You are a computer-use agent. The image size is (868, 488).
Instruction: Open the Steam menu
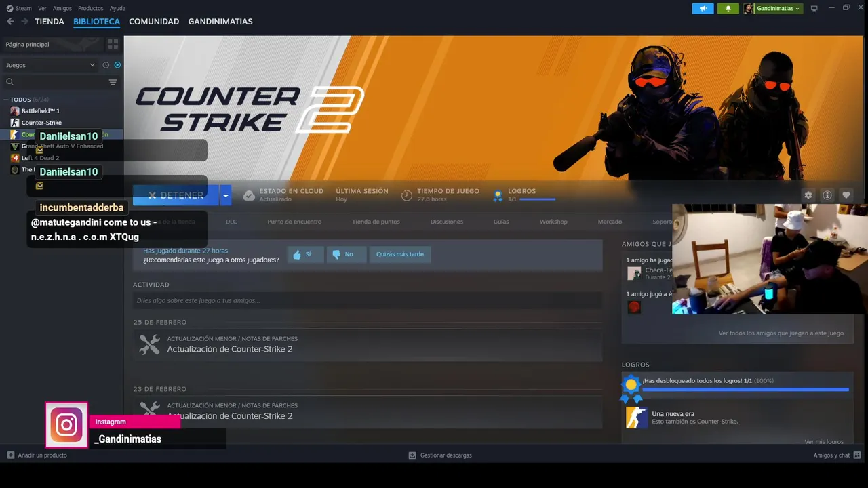24,8
